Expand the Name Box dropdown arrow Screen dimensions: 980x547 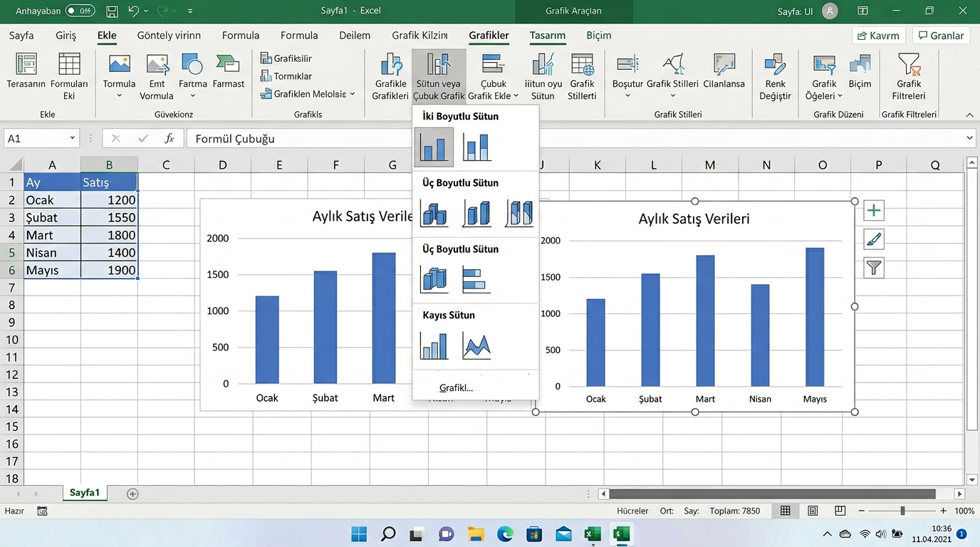click(x=72, y=138)
